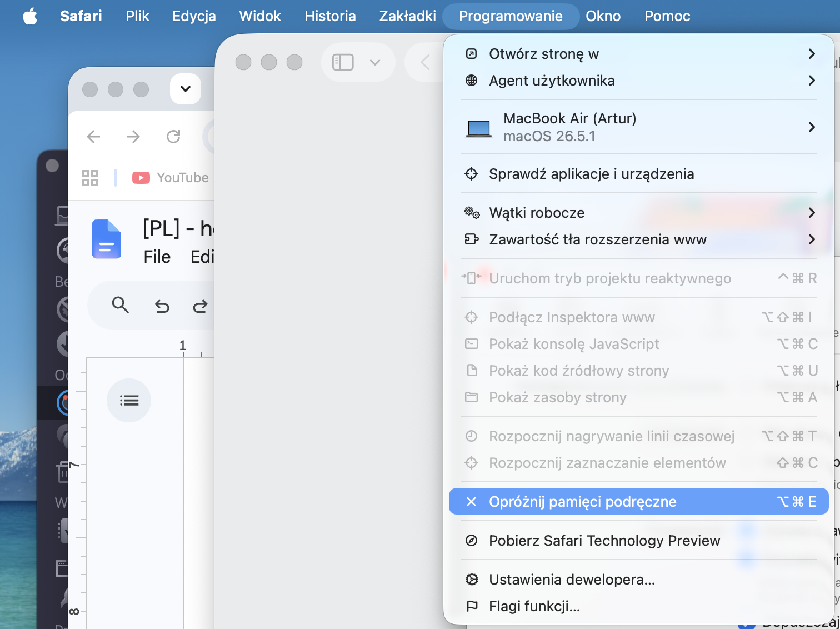
Task: Open the Plik menu
Action: point(137,16)
